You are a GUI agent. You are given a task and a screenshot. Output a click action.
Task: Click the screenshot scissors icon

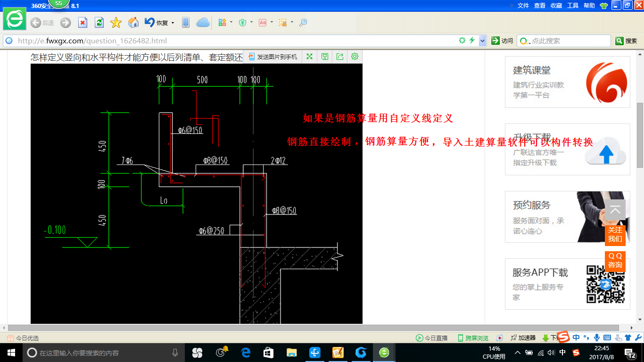tap(283, 22)
